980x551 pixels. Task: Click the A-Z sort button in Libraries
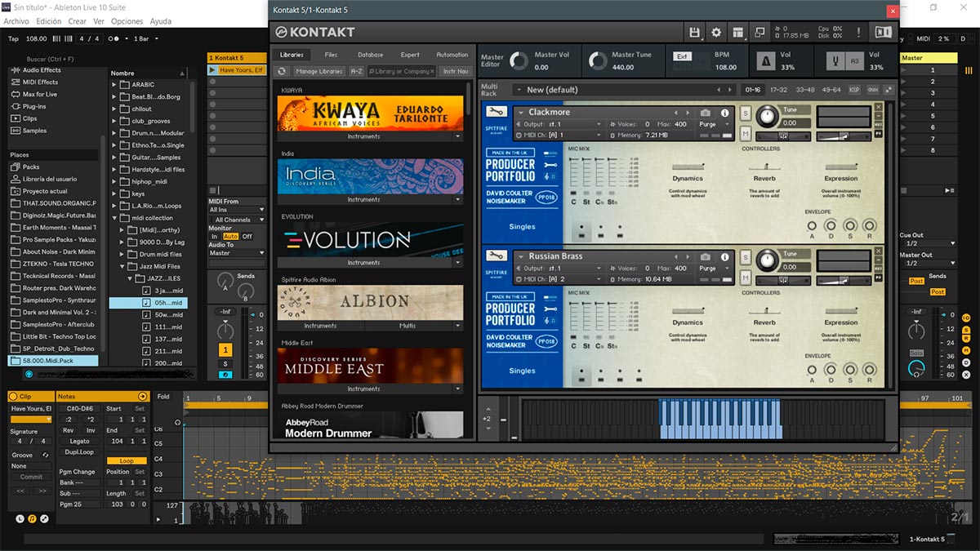[x=357, y=71]
